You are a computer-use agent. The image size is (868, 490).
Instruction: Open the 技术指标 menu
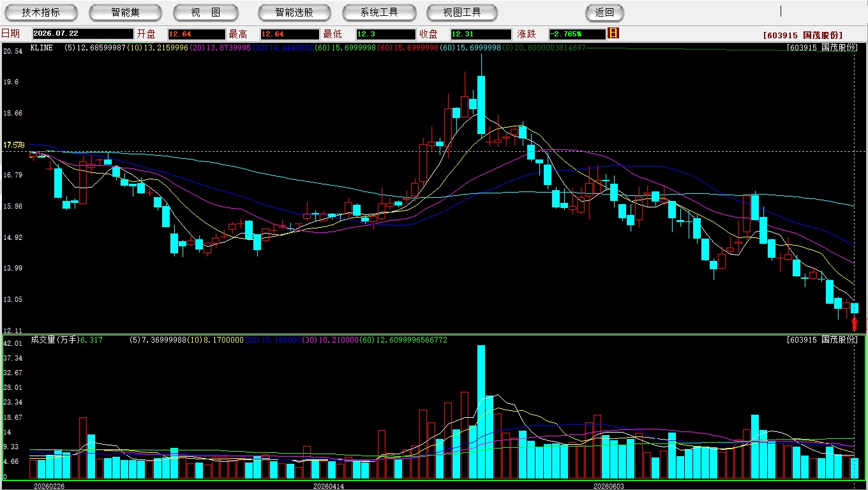[x=41, y=12]
